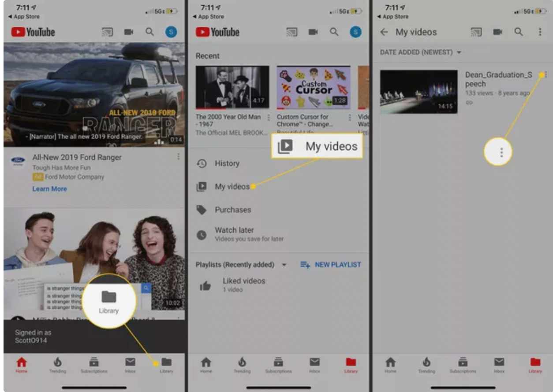Image resolution: width=553 pixels, height=392 pixels.
Task: Open options for The 2000 Year Old Man video
Action: (269, 118)
